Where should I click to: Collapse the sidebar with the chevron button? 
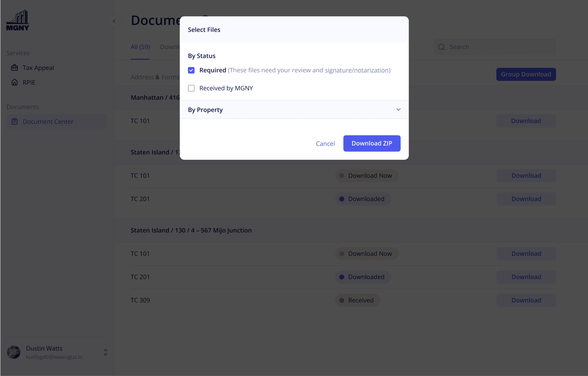point(114,21)
